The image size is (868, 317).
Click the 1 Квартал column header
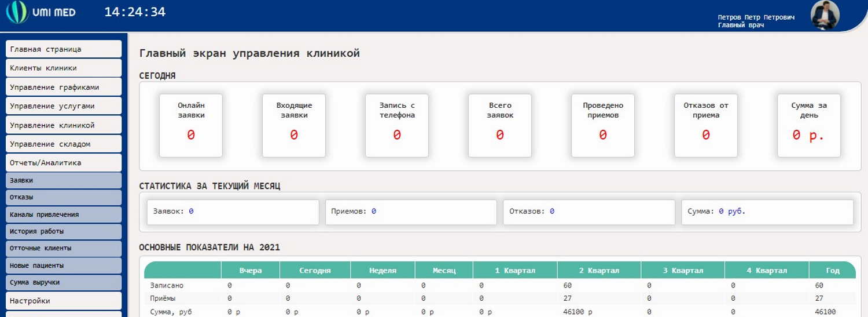click(515, 270)
